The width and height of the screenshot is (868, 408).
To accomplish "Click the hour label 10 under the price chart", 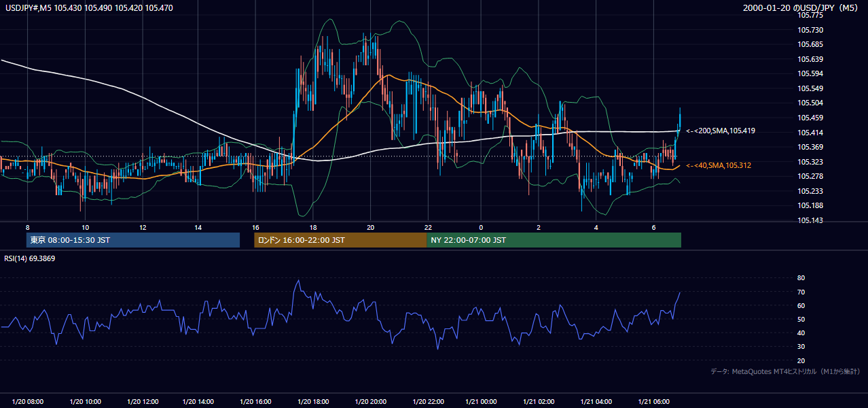I will click(x=85, y=227).
